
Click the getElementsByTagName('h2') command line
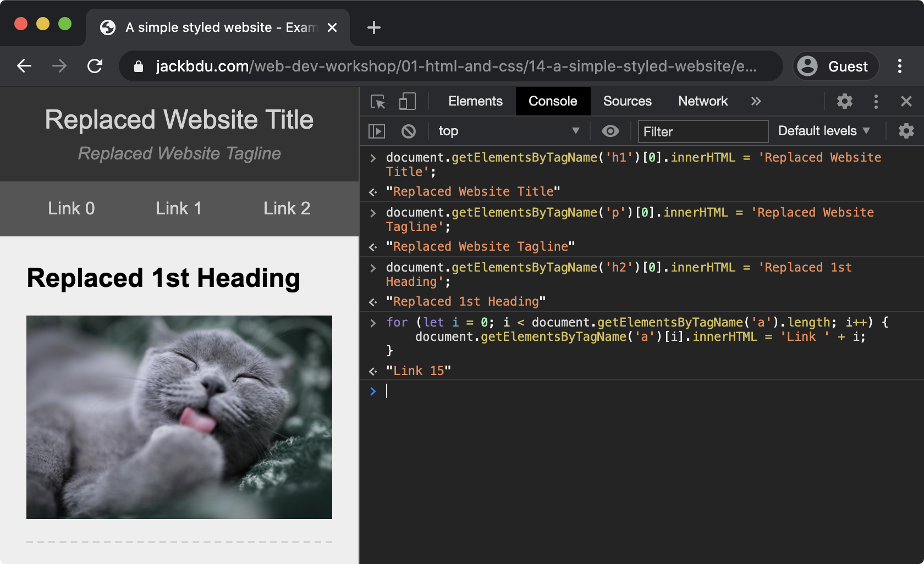coord(619,274)
